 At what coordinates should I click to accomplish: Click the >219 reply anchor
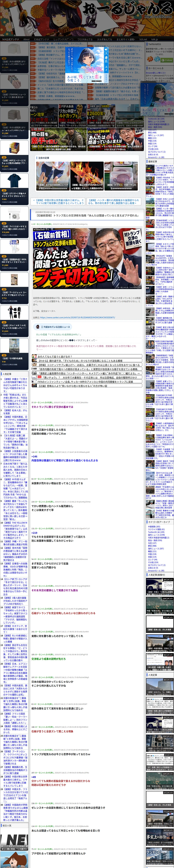click(35, 533)
